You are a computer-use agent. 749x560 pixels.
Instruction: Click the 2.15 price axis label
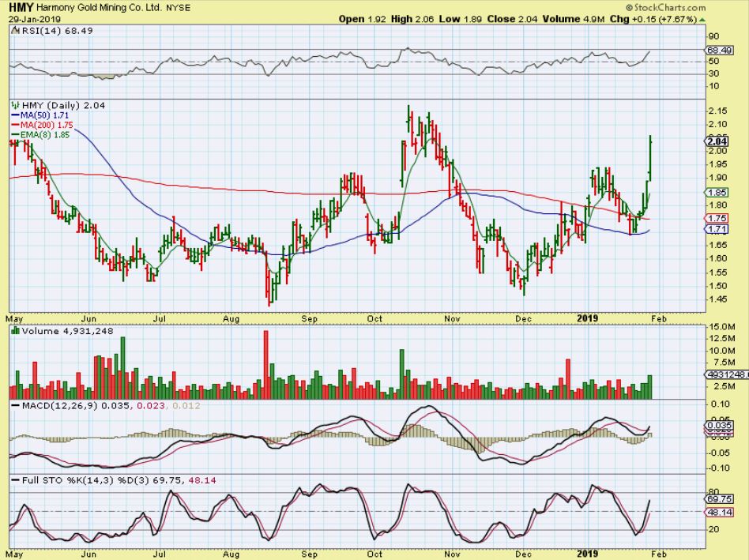(x=718, y=111)
